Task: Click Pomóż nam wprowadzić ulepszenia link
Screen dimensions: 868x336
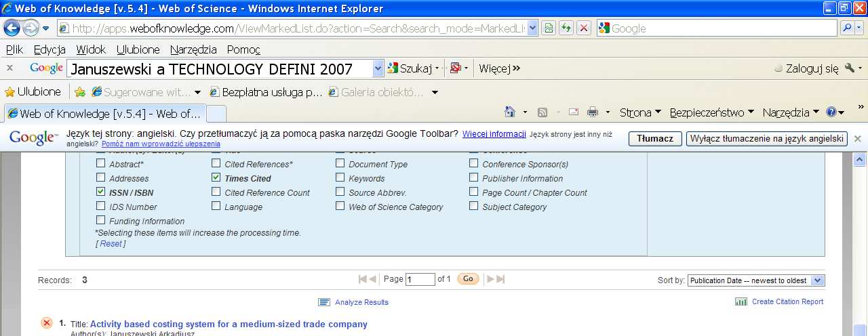Action: 161,144
